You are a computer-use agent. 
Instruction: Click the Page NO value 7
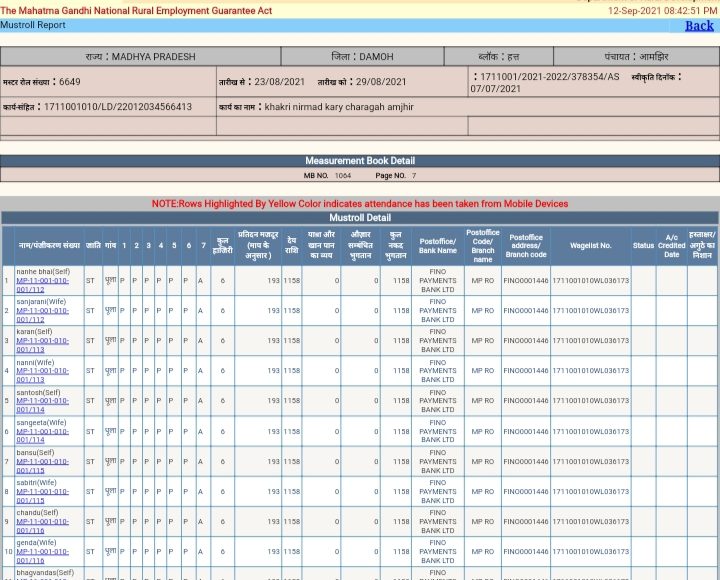(x=414, y=175)
